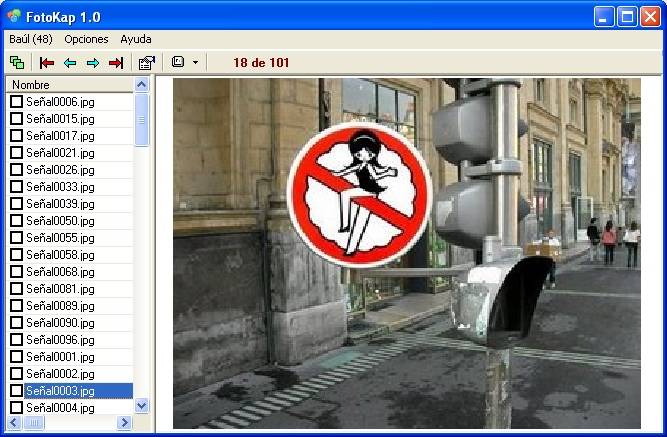Check the box for Señal0050.jpg

tap(17, 220)
